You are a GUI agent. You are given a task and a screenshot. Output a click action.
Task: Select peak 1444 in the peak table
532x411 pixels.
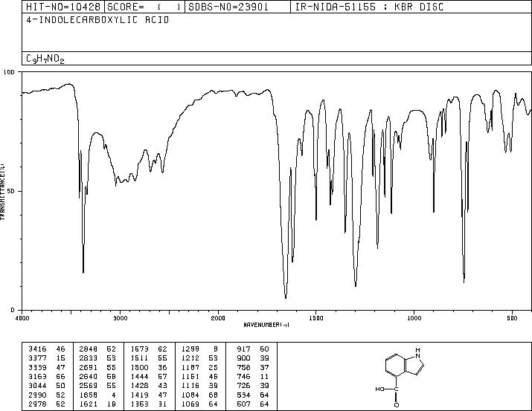[139, 376]
